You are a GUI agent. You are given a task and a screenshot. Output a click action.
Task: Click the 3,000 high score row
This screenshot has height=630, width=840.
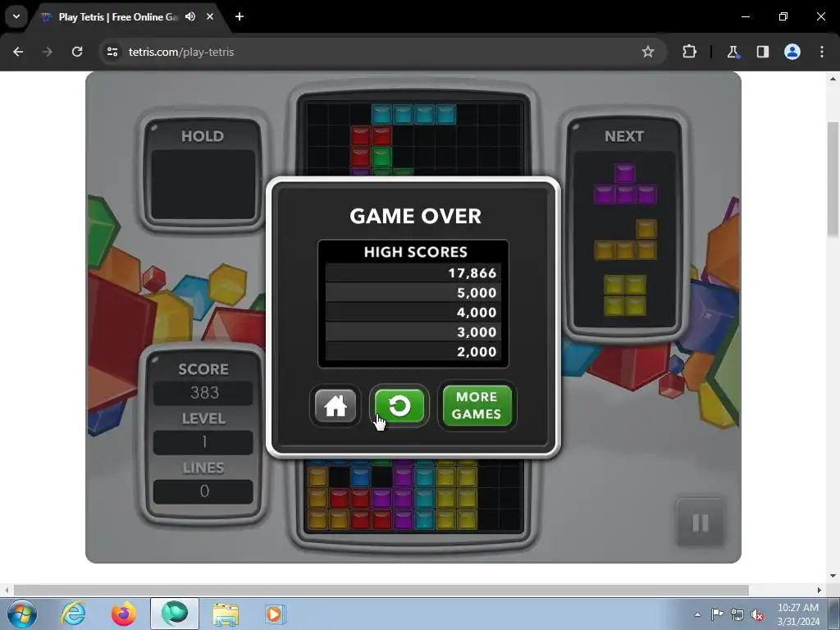point(413,332)
